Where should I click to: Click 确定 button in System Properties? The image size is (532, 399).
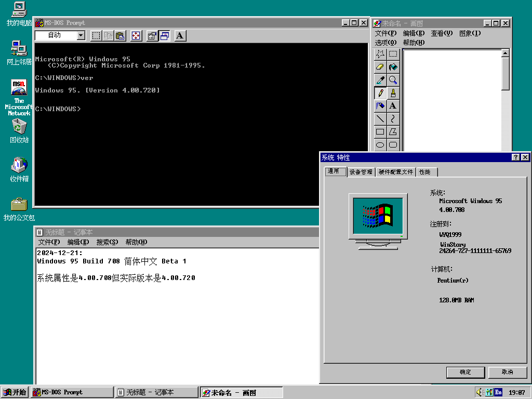click(465, 372)
